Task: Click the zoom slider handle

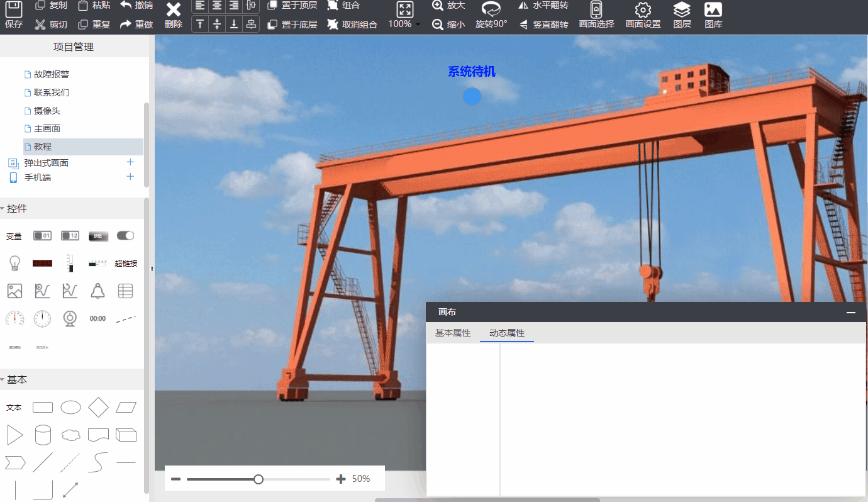Action: (x=258, y=479)
